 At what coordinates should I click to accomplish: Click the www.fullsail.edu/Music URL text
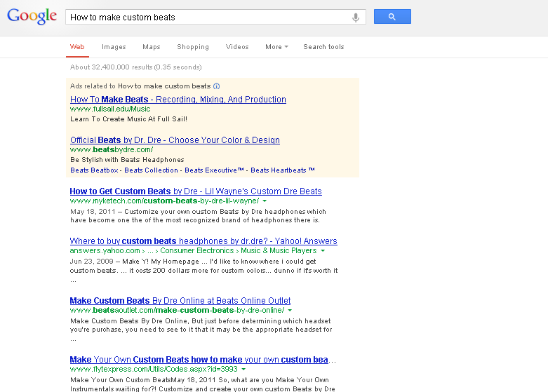pyautogui.click(x=110, y=109)
